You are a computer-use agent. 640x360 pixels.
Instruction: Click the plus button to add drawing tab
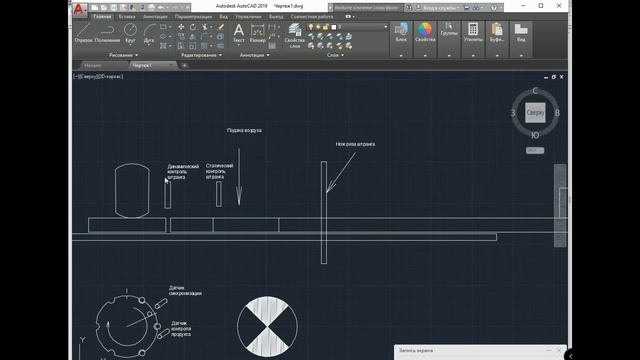coord(184,65)
